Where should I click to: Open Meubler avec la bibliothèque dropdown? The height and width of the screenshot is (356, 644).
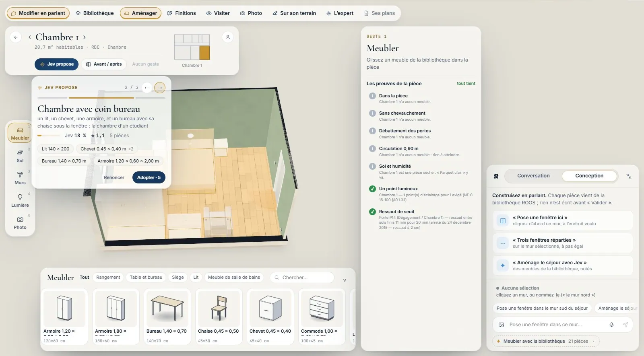[546, 341]
